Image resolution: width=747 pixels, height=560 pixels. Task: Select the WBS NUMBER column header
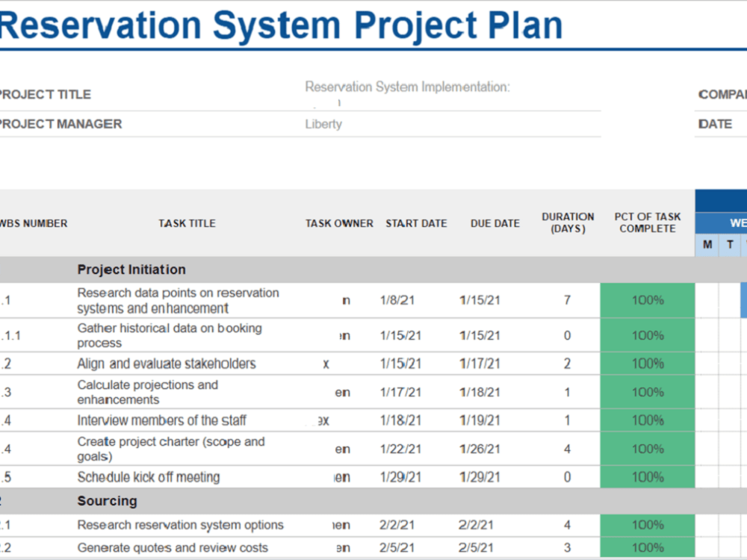coord(34,223)
